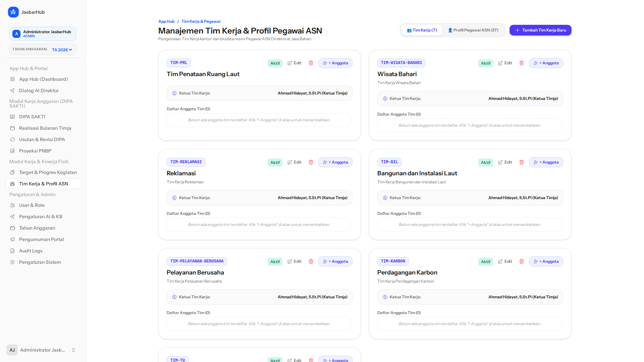Open User & Role settings
Image resolution: width=644 pixels, height=362 pixels.
[x=43, y=205]
